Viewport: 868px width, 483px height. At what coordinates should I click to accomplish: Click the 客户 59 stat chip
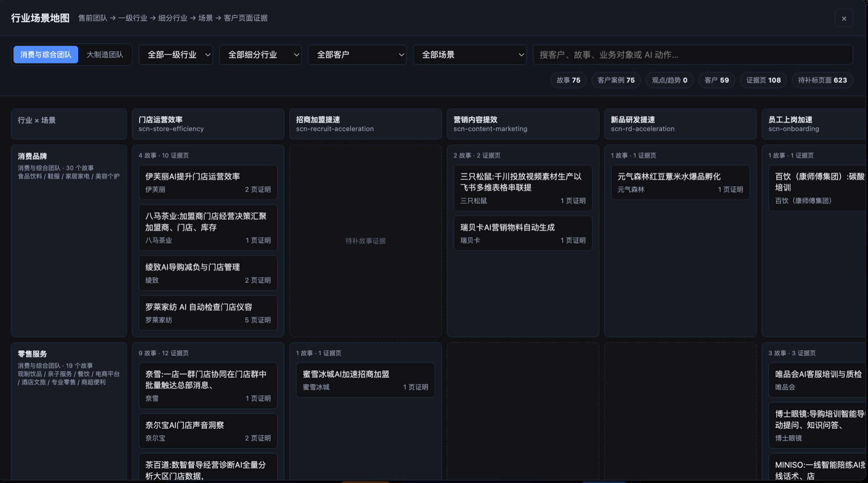[717, 80]
